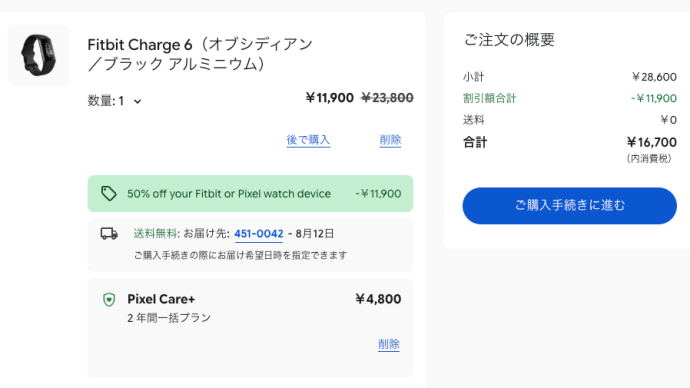Image resolution: width=690 pixels, height=388 pixels.
Task: Click the 後で購入 link
Action: point(308,140)
